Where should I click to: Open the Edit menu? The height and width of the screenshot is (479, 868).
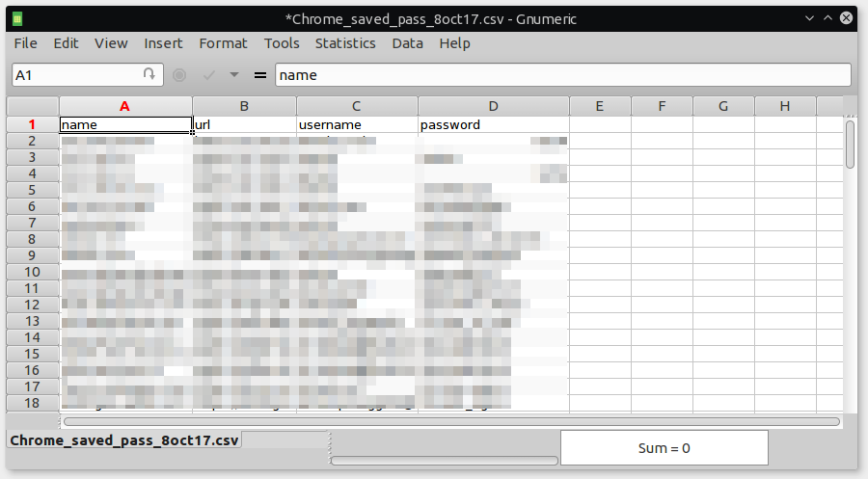pyautogui.click(x=66, y=43)
